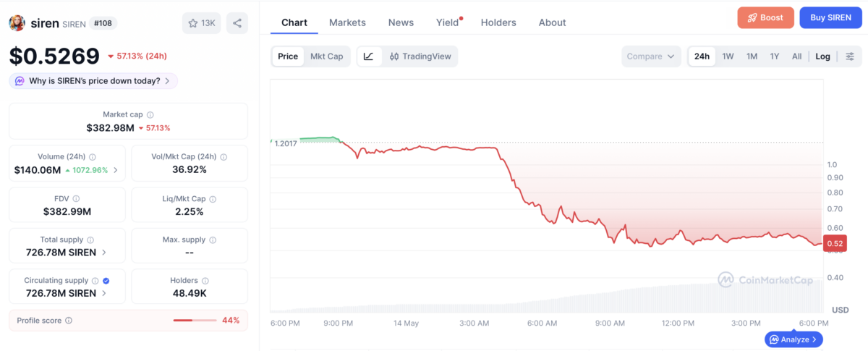Viewport: 868px width, 351px height.
Task: Expand Why is SIREN's price down today
Action: [x=93, y=81]
